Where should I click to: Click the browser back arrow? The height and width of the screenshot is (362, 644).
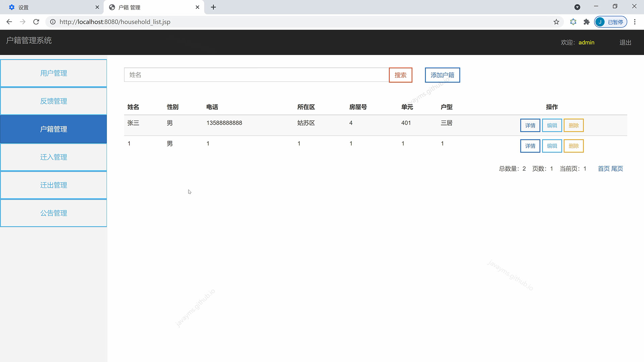click(9, 22)
